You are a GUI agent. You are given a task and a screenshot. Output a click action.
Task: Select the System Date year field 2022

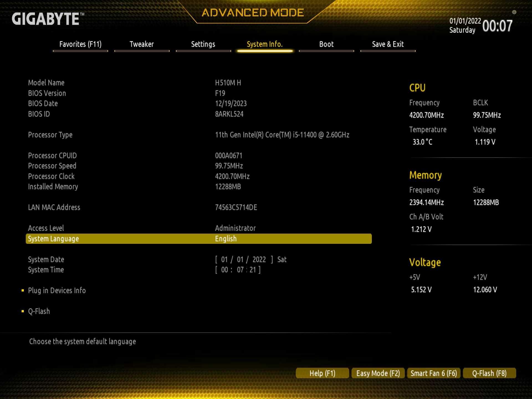[x=259, y=260]
